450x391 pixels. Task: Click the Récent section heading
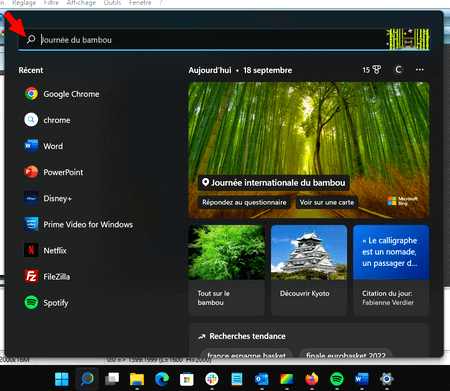31,70
